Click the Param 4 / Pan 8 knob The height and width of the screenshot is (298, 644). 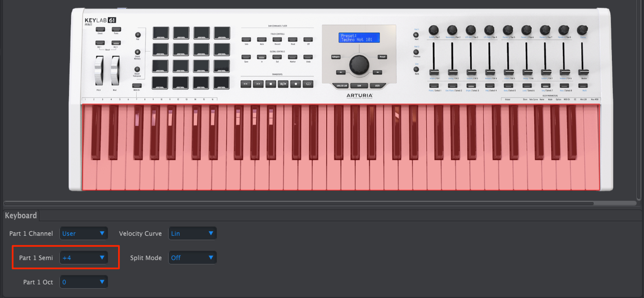tap(564, 30)
